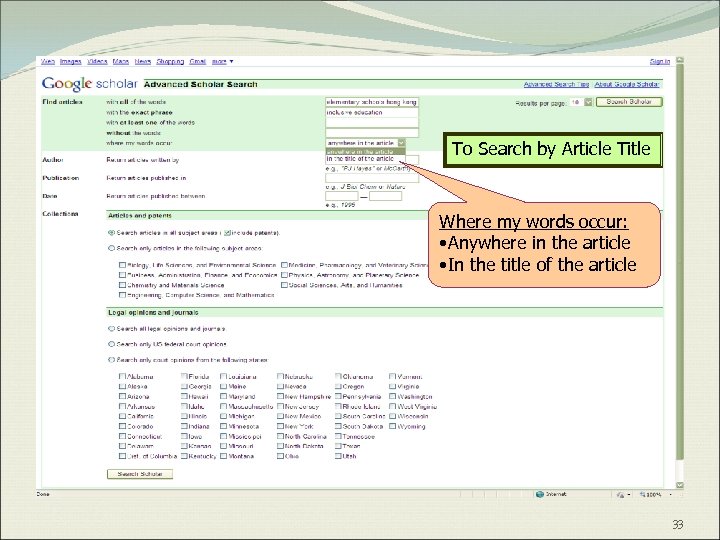Viewport: 720px width, 540px height.
Task: Check the Utah state checkbox
Action: (338, 456)
